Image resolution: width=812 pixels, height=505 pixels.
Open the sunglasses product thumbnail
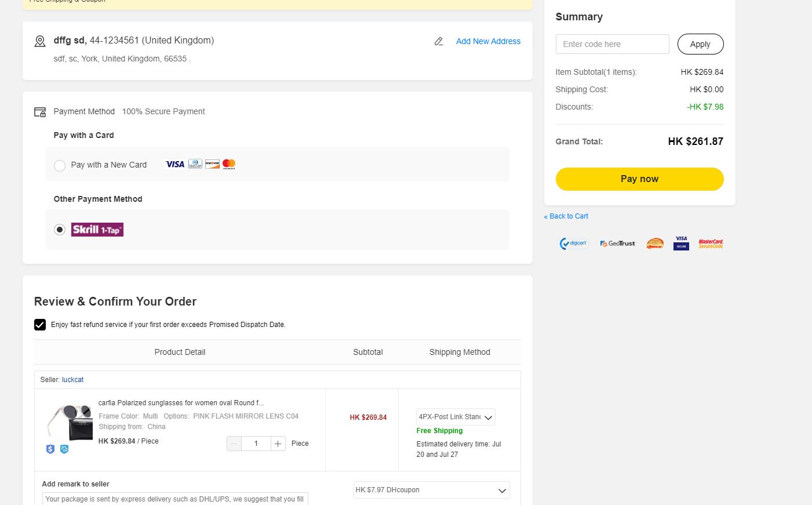click(x=70, y=422)
